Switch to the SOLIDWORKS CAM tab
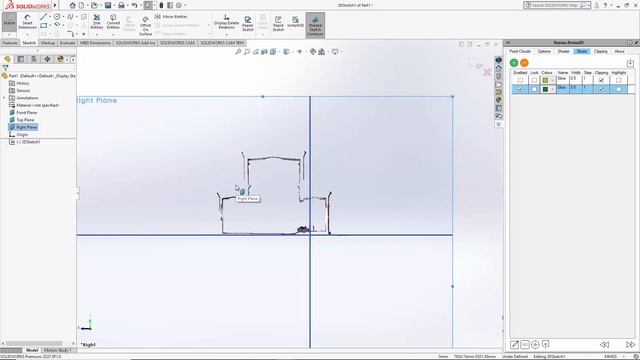The width and height of the screenshot is (640, 360). click(177, 43)
